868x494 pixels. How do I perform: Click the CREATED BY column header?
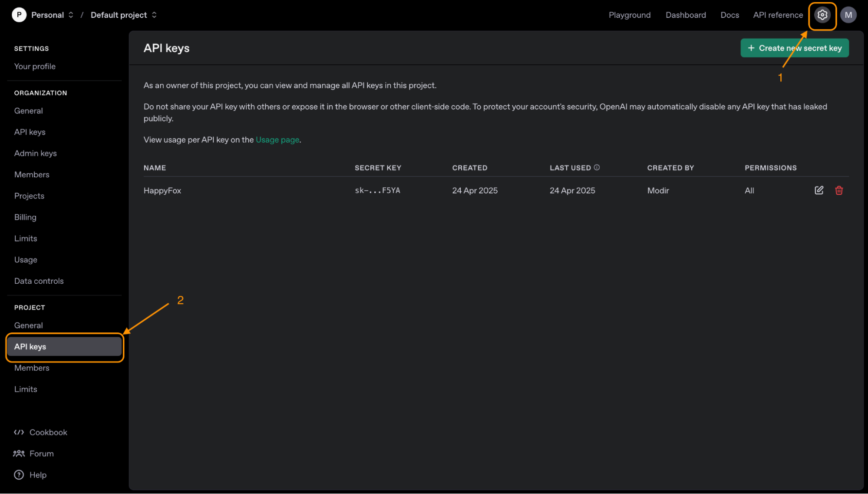click(x=670, y=168)
